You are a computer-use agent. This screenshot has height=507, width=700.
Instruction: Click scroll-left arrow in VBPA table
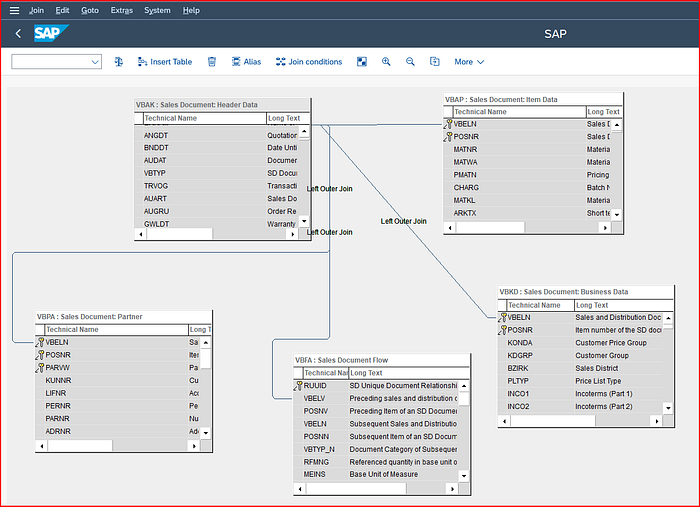tap(42, 446)
